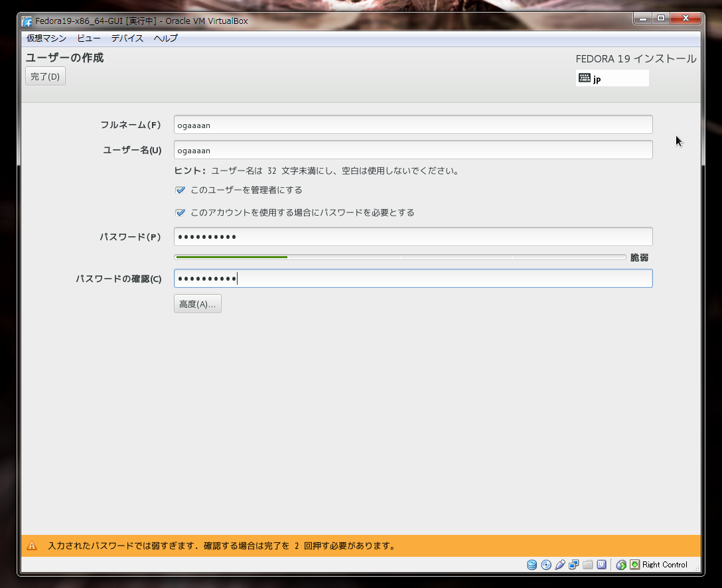Click the FEDORA 19 インストール heading

point(636,59)
